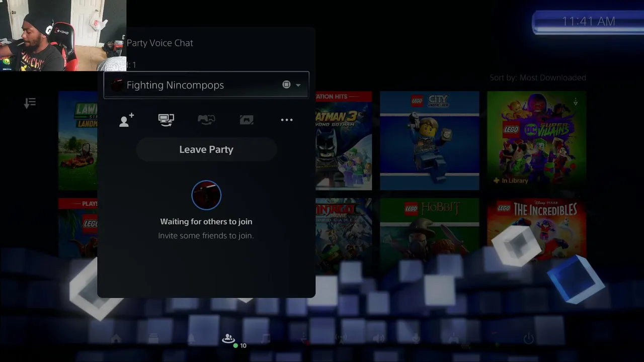This screenshot has height=362, width=644.
Task: Open Notifications bell in control center
Action: click(191, 339)
